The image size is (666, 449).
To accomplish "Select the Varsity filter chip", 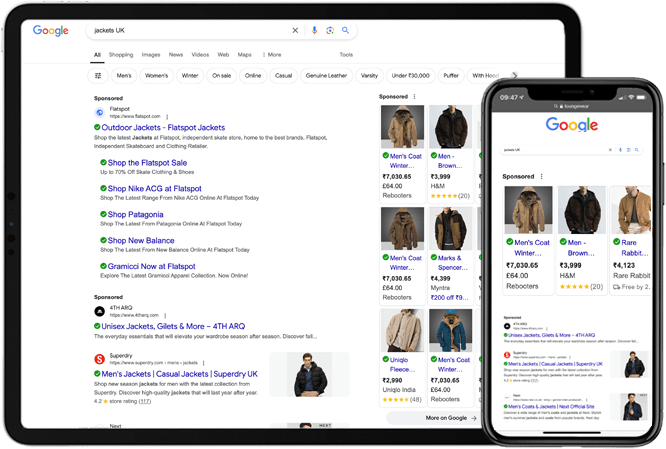I will coord(369,76).
